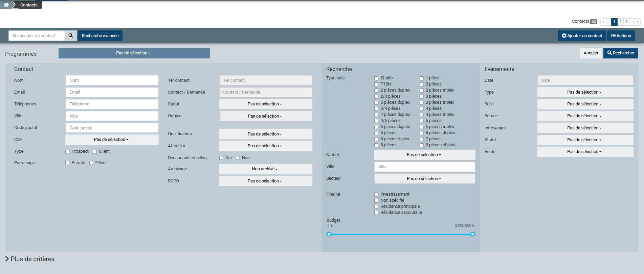Screen dimensions: 644x274
Task: Jump to last page with double-right arrow
Action: [638, 22]
